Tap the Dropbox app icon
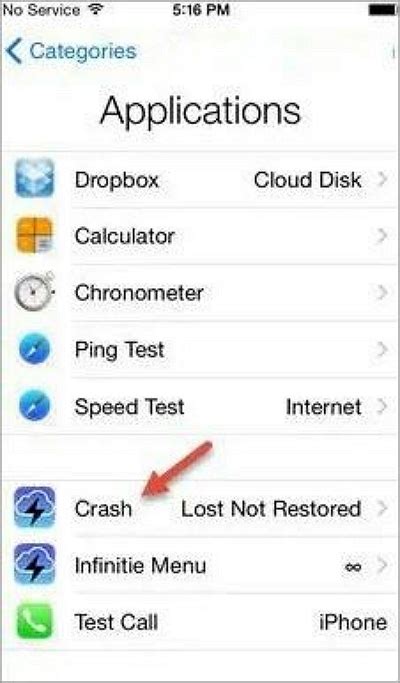 pos(35,179)
